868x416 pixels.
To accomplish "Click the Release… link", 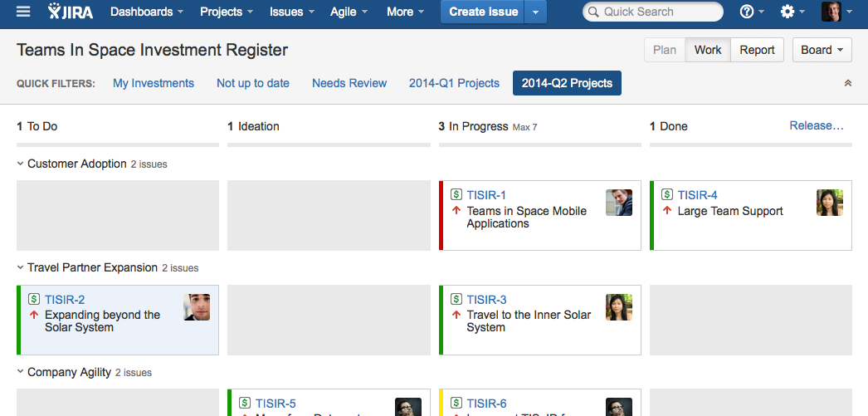I will [x=817, y=125].
